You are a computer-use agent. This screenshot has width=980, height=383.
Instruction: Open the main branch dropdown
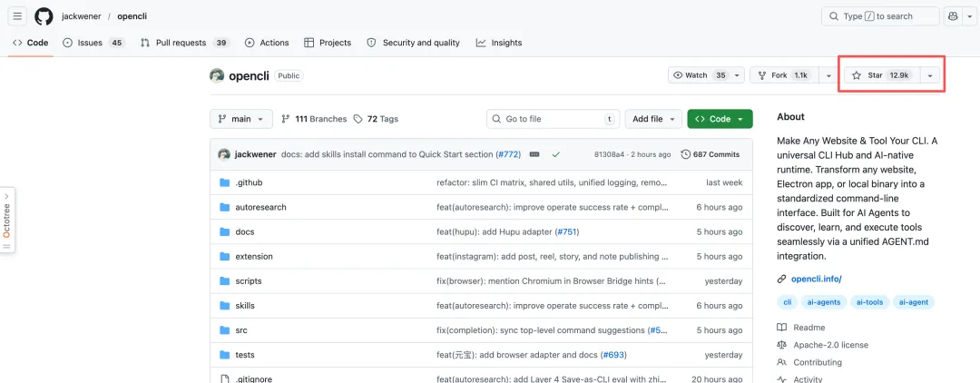(240, 119)
